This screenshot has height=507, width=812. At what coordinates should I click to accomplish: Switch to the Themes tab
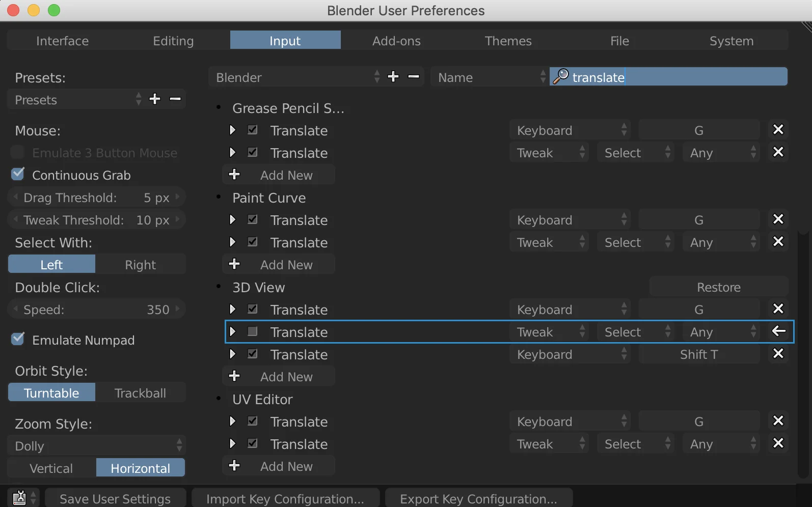click(x=508, y=40)
